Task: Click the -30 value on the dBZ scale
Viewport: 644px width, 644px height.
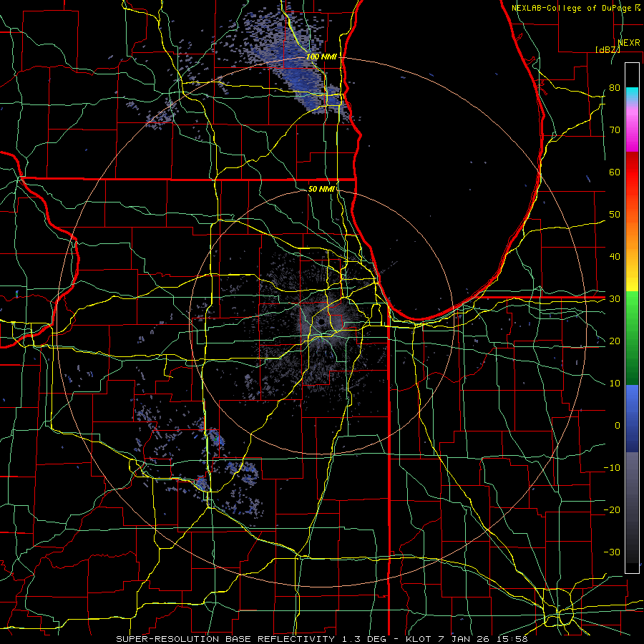Action: 612,552
